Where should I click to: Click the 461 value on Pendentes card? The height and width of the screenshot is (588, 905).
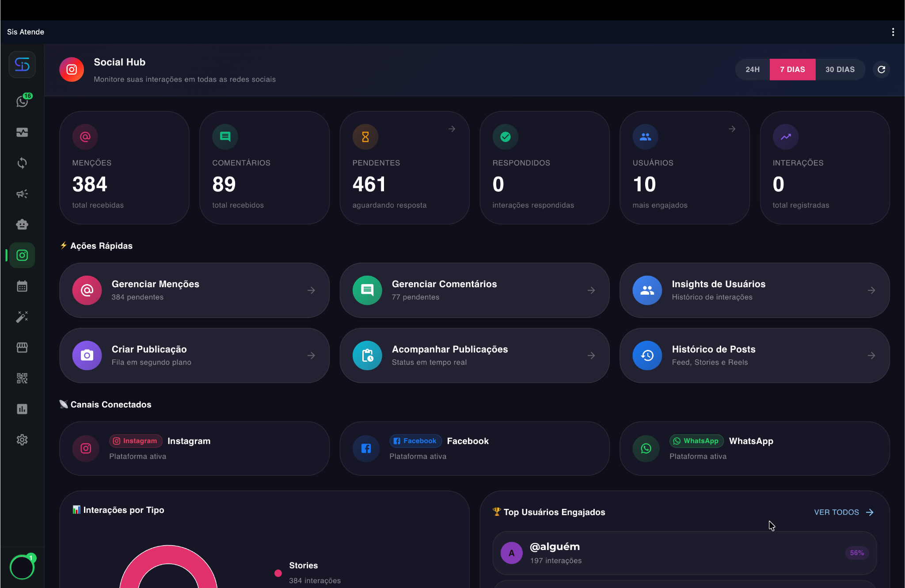point(369,184)
